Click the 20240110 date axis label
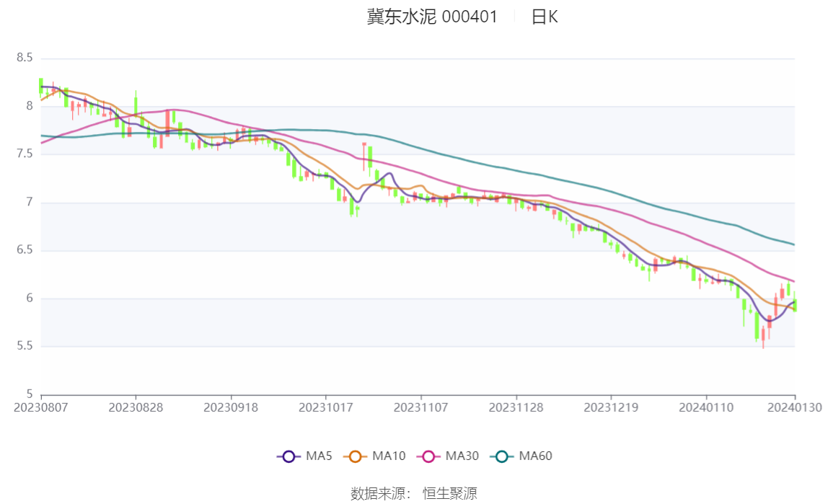The image size is (828, 504). tap(706, 408)
